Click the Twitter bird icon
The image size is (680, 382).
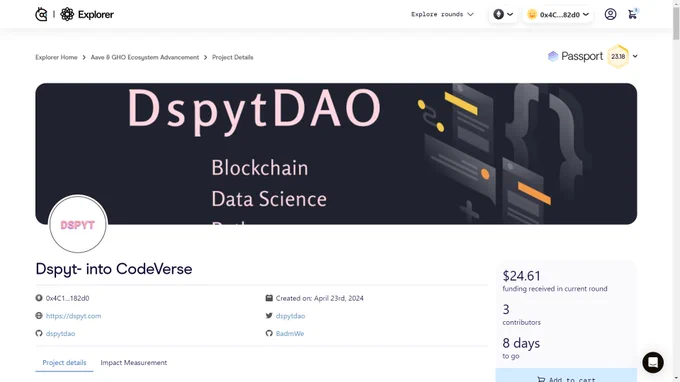(269, 316)
